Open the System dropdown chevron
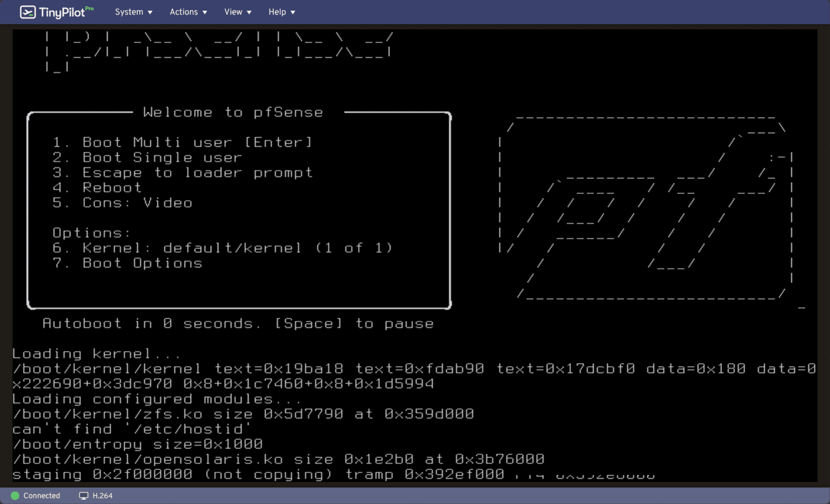The image size is (830, 504). tap(150, 12)
